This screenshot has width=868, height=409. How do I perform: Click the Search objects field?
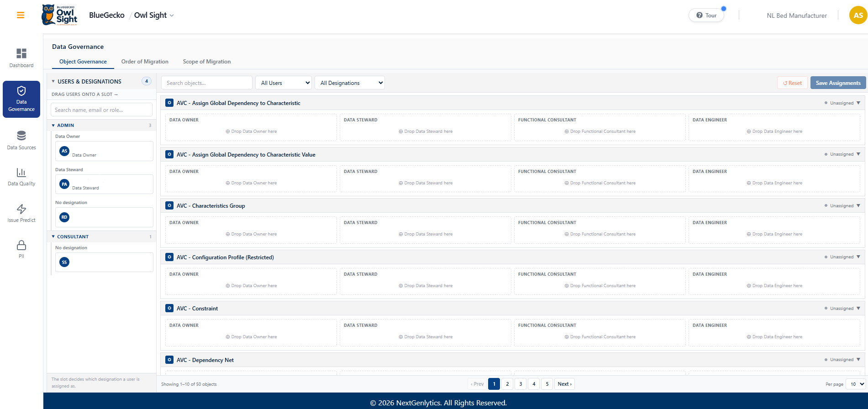click(207, 83)
